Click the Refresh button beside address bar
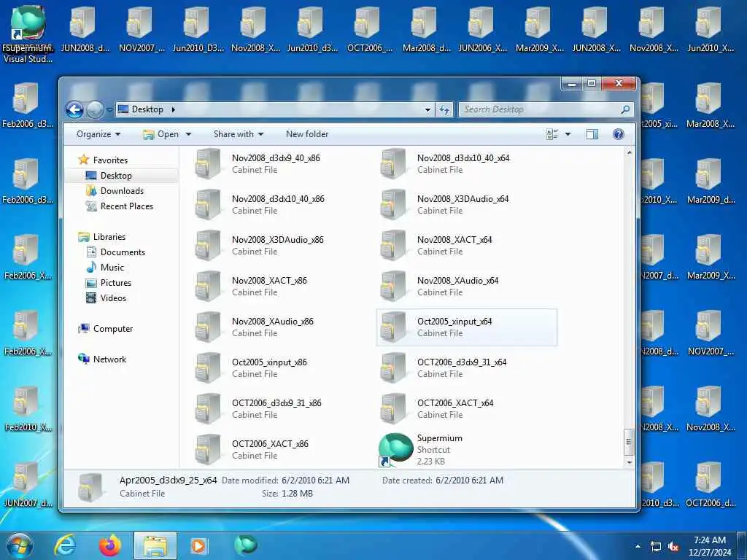The image size is (747, 560). [x=444, y=110]
